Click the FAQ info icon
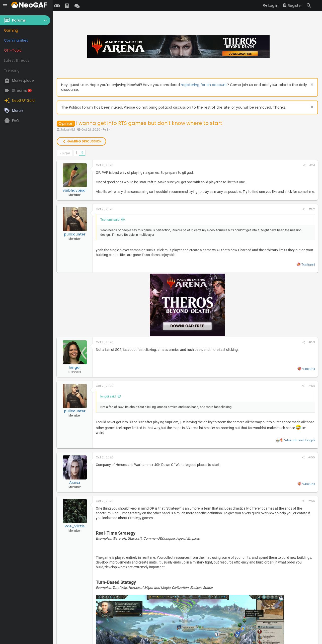Image resolution: width=322 pixels, height=644 pixels. 7,121
